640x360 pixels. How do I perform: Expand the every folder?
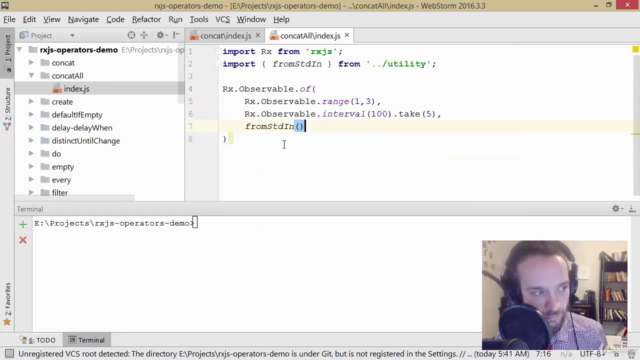pyautogui.click(x=31, y=180)
